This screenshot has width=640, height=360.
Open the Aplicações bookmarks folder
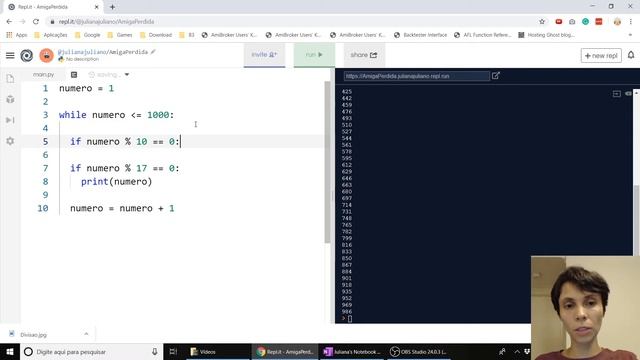(x=51, y=35)
